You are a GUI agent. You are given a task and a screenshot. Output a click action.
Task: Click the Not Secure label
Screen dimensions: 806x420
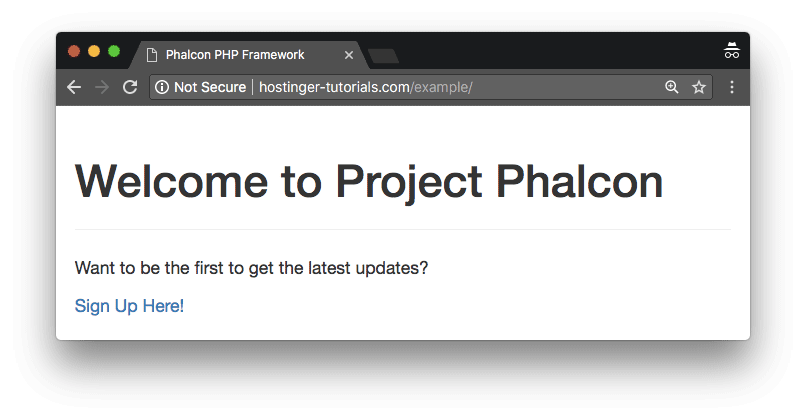(x=209, y=88)
